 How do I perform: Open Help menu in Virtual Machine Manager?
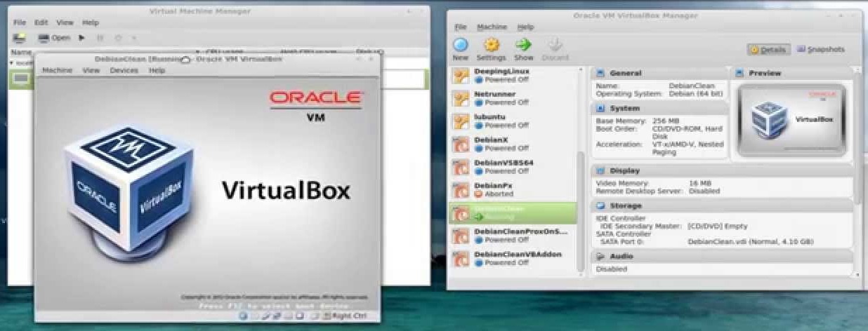click(89, 22)
